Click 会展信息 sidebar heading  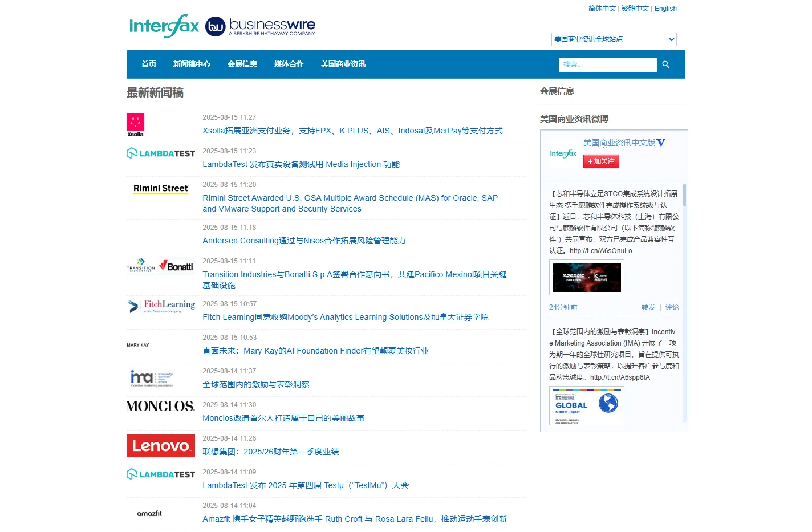tap(557, 91)
